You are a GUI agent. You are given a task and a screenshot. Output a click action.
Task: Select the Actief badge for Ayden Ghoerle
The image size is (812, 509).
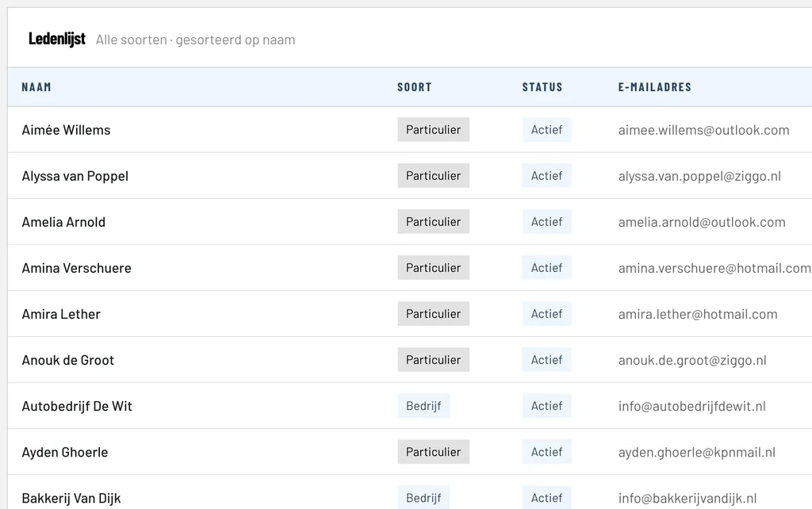(x=547, y=452)
